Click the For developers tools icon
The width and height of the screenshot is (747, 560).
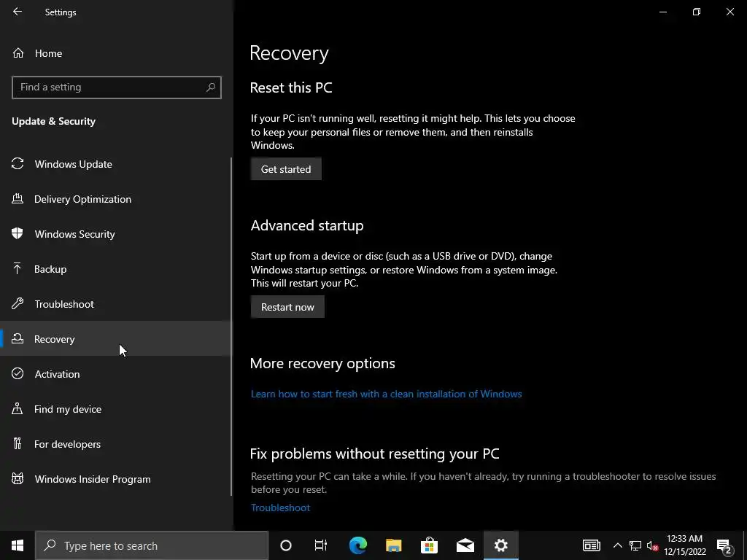[18, 443]
